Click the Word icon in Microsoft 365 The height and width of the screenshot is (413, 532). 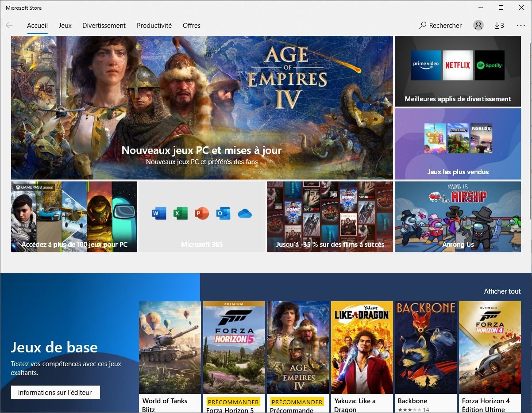tap(159, 214)
